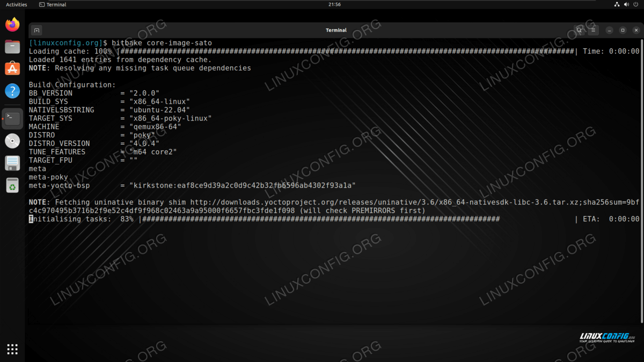Click the "meta-yocto-bsp" label
The width and height of the screenshot is (644, 362).
pos(59,186)
